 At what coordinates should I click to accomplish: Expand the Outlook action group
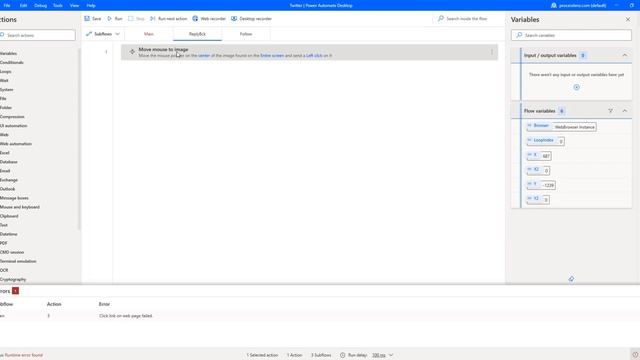click(x=7, y=189)
